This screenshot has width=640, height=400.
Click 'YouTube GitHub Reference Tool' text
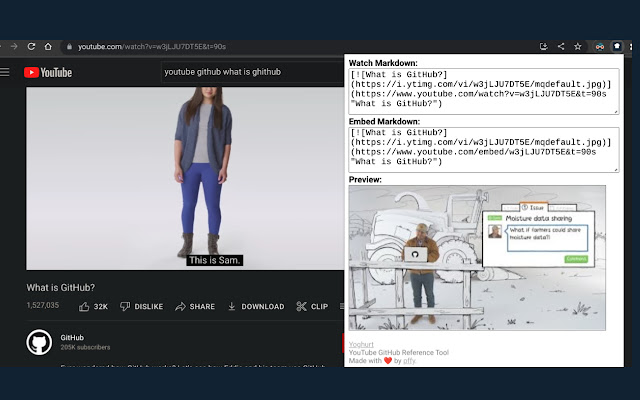(x=399, y=353)
